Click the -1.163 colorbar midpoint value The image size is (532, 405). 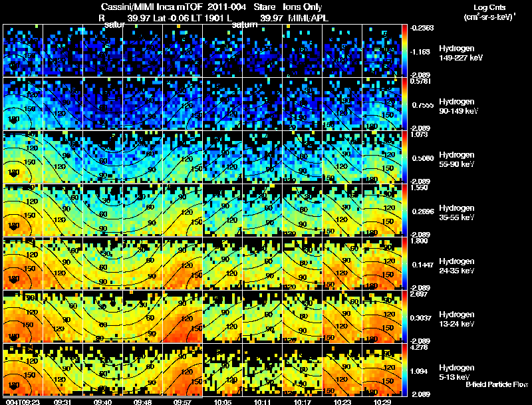click(x=420, y=52)
